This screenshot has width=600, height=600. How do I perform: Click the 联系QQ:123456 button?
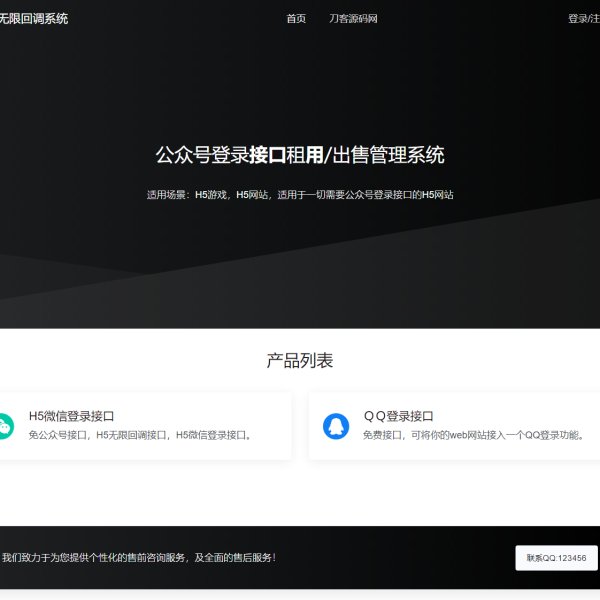click(x=556, y=558)
